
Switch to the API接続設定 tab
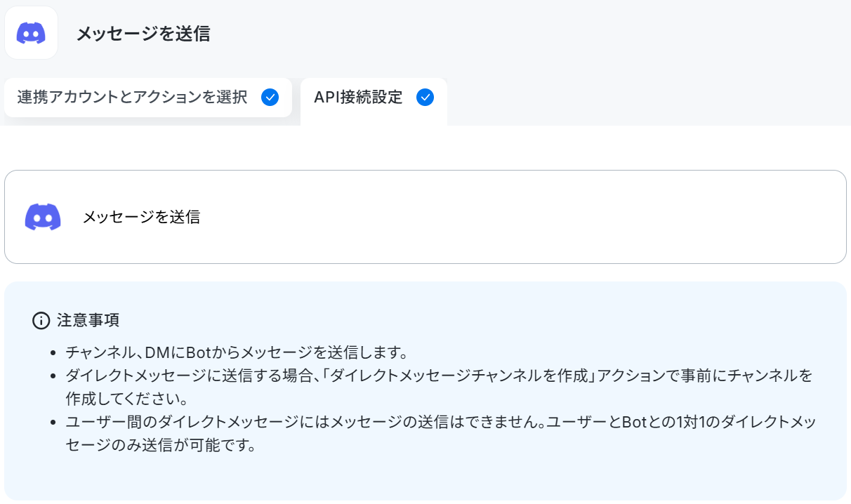[374, 102]
